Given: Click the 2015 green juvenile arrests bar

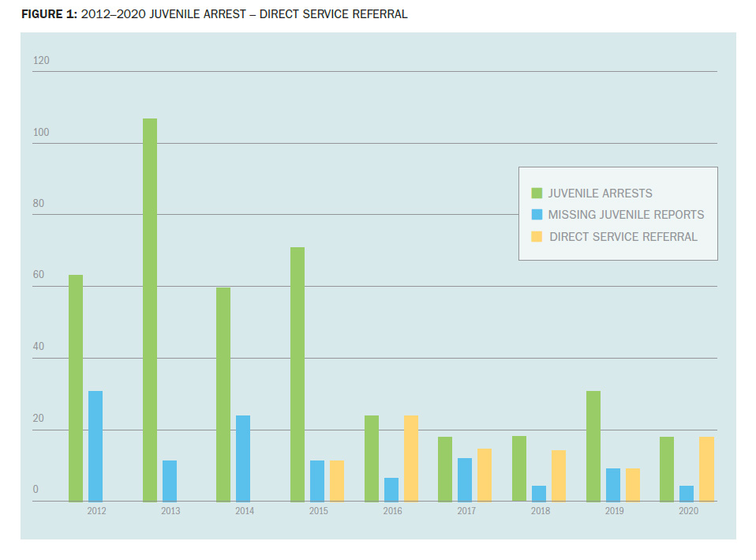Looking at the screenshot, I should [x=298, y=374].
